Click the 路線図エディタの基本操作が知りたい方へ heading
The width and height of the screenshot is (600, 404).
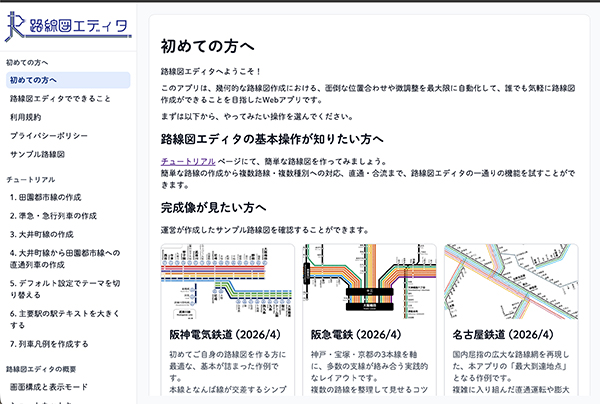[x=272, y=139]
